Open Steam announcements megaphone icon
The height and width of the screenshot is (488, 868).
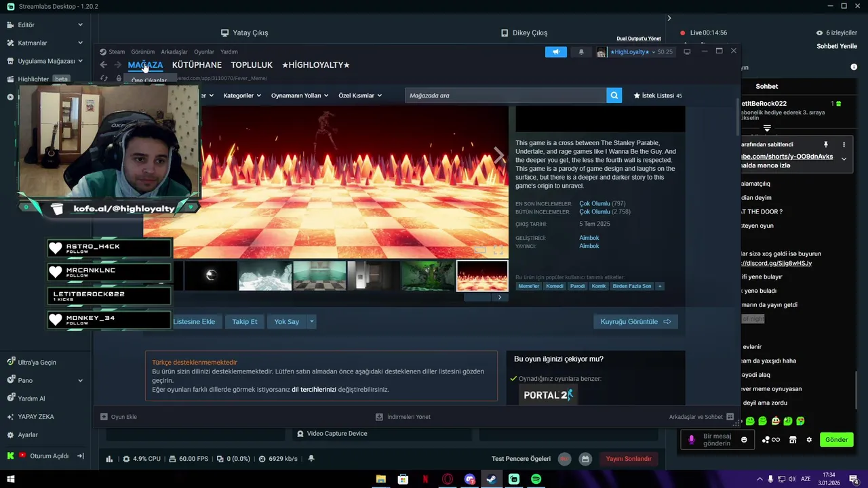tap(555, 52)
